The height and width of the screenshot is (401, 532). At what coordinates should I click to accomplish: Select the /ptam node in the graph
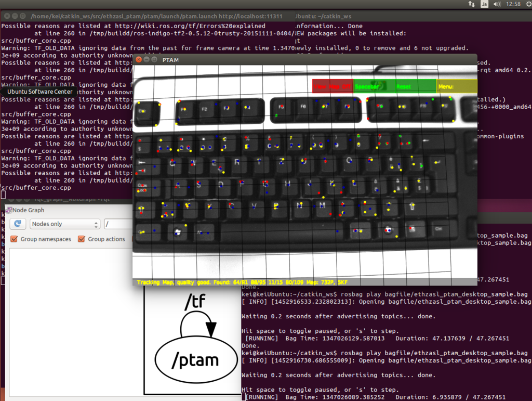(x=196, y=360)
